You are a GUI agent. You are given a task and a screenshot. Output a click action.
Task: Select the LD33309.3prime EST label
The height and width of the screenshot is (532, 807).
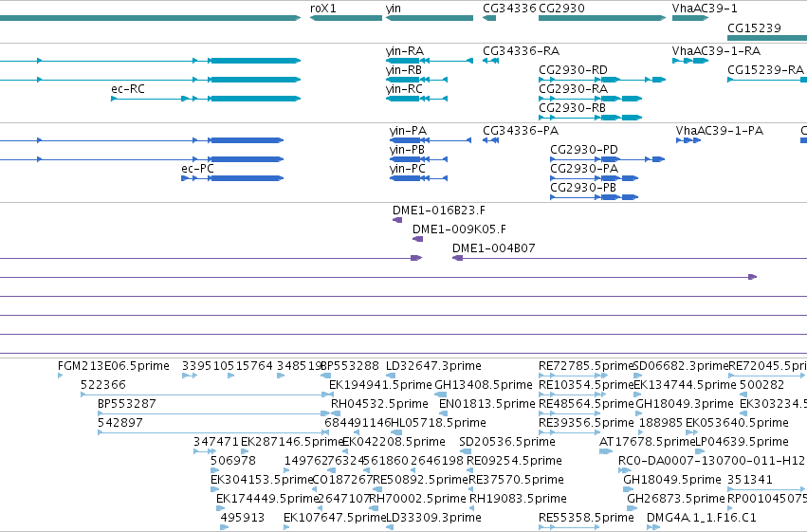pyautogui.click(x=434, y=518)
